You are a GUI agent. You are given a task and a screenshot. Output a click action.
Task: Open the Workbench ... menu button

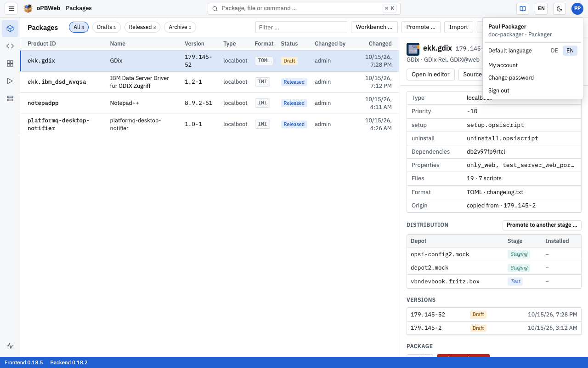pyautogui.click(x=374, y=27)
